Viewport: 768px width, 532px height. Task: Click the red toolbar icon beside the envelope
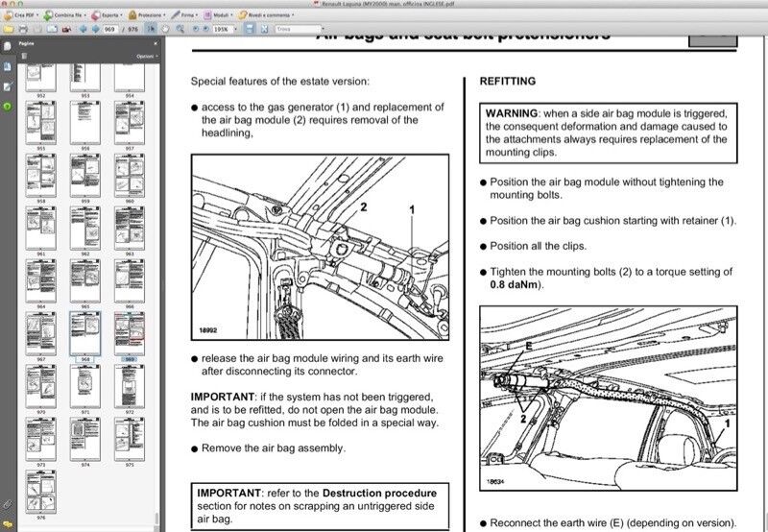(66, 29)
